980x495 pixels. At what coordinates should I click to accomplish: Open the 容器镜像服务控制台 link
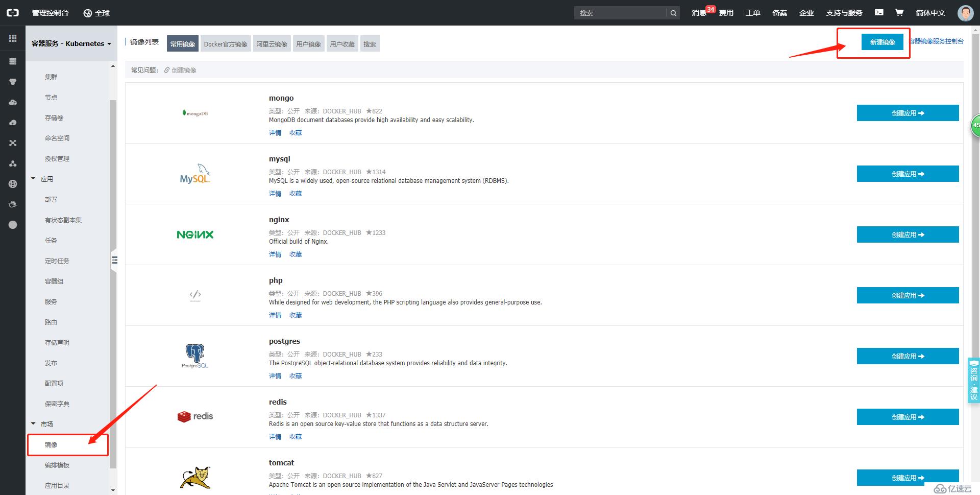pos(937,41)
